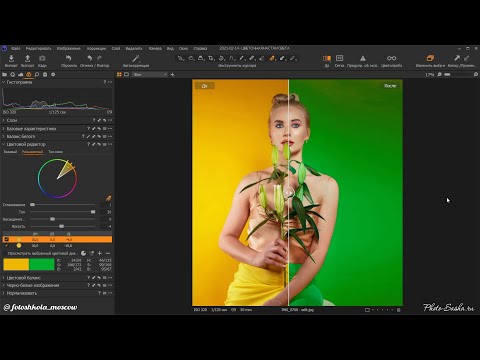Viewport: 480px width, 360px height.
Task: Click the color wheel in the editor
Action: (x=57, y=178)
